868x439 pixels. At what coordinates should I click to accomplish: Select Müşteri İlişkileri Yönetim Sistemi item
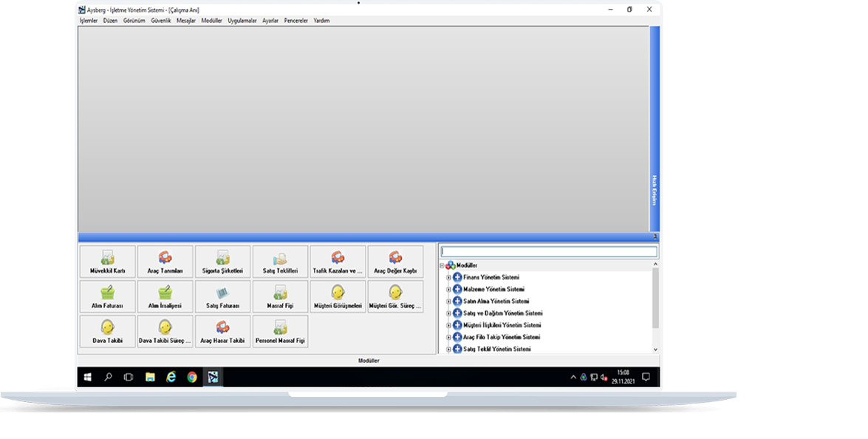502,325
